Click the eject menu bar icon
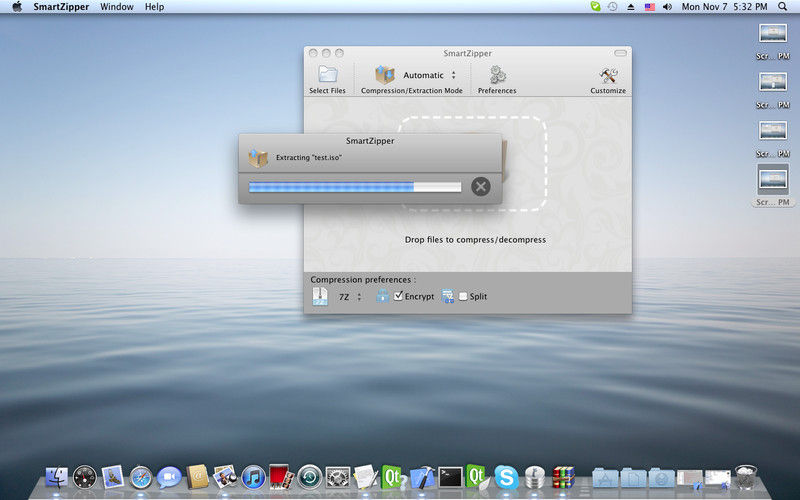The image size is (800, 500). [x=631, y=7]
